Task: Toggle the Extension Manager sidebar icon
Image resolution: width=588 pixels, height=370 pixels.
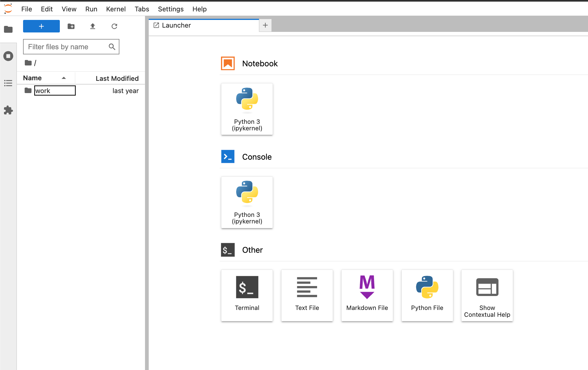Action: click(9, 110)
